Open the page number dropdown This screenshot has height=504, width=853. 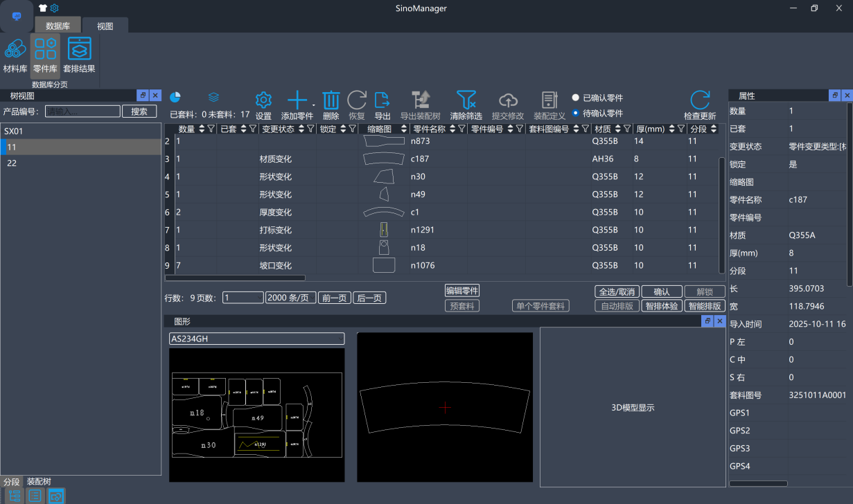tap(243, 298)
